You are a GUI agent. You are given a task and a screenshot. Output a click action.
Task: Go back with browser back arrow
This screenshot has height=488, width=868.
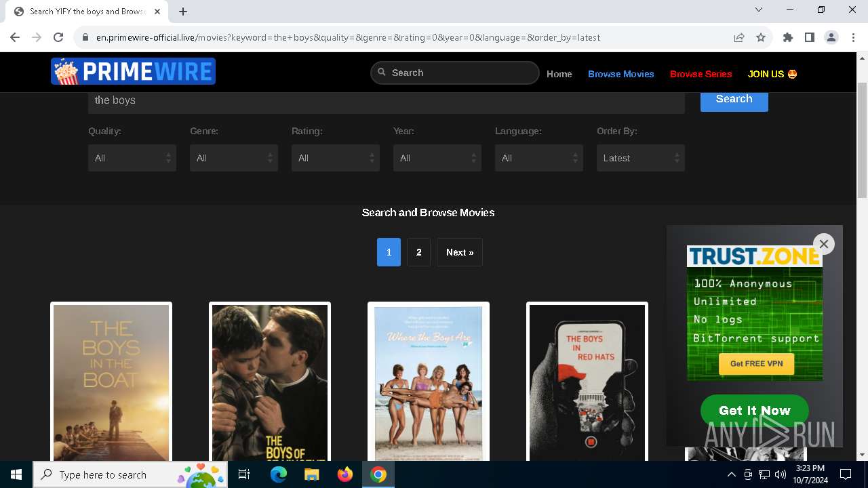15,37
